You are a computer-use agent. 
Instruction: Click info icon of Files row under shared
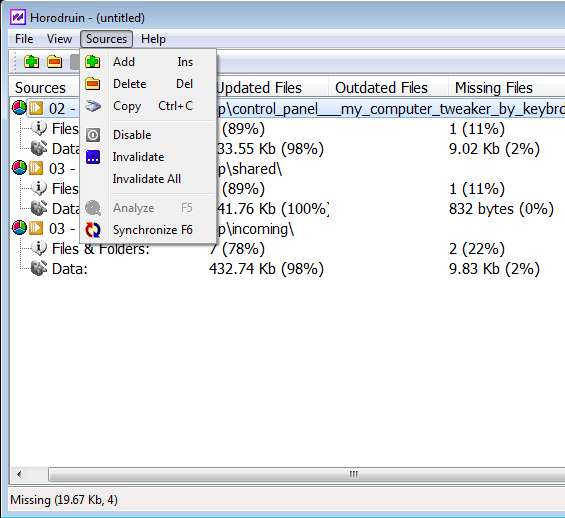[x=39, y=188]
